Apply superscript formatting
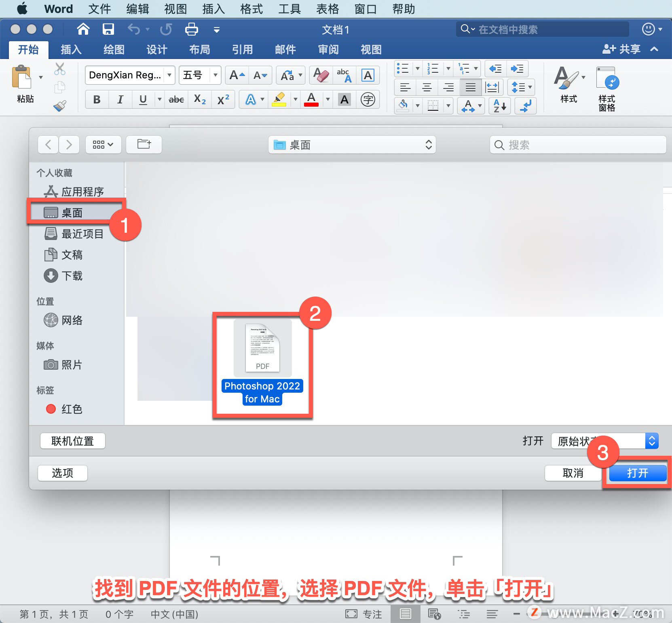Viewport: 672px width, 623px height. [x=223, y=99]
